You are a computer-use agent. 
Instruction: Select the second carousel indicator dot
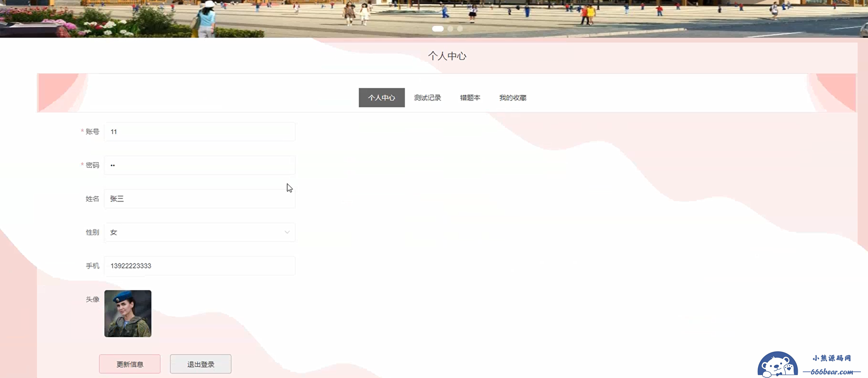[450, 29]
